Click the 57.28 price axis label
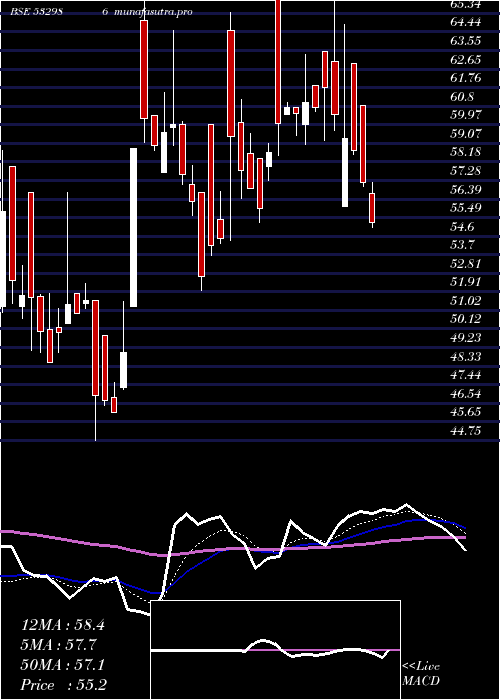 point(466,171)
